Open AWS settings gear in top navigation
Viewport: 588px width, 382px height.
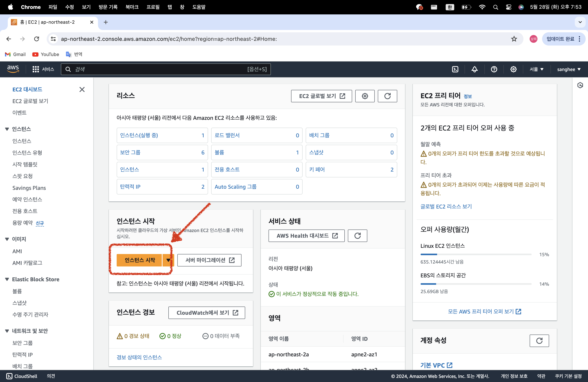click(x=513, y=69)
